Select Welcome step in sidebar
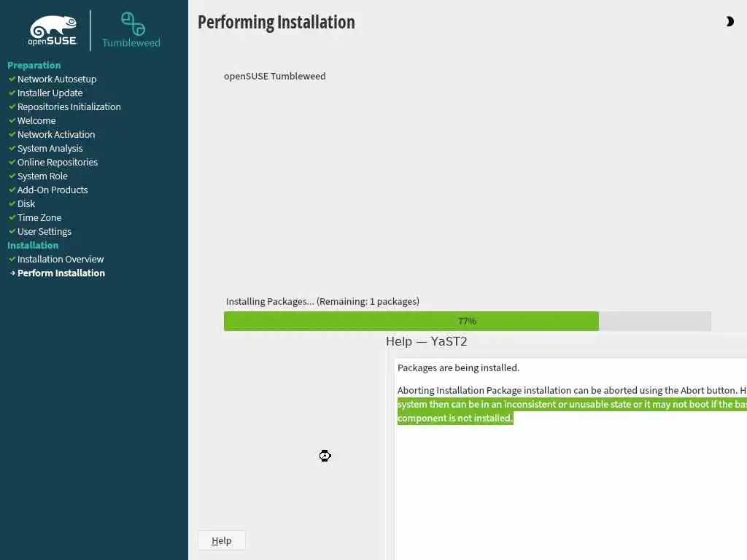This screenshot has width=747, height=560. point(36,120)
